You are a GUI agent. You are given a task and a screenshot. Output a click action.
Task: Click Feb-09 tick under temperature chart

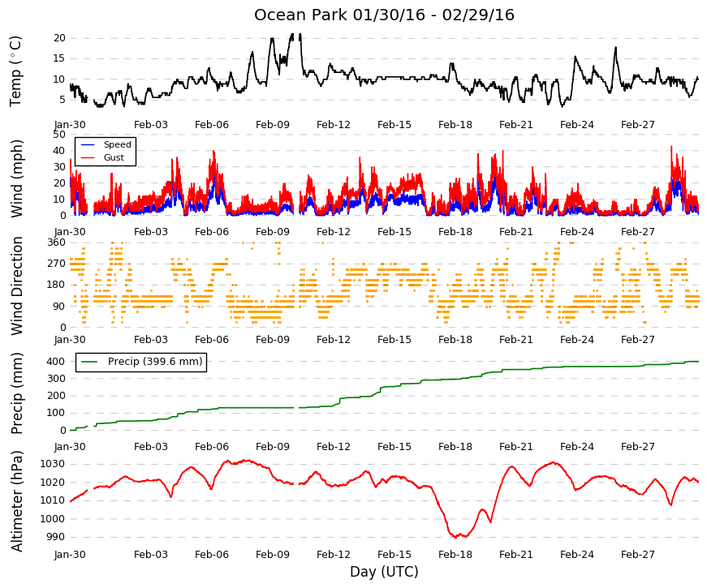point(273,125)
